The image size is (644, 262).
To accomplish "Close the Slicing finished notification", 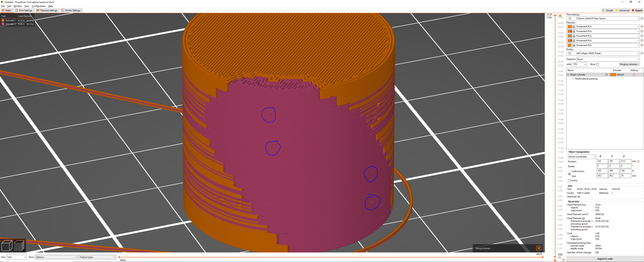I will point(539,248).
